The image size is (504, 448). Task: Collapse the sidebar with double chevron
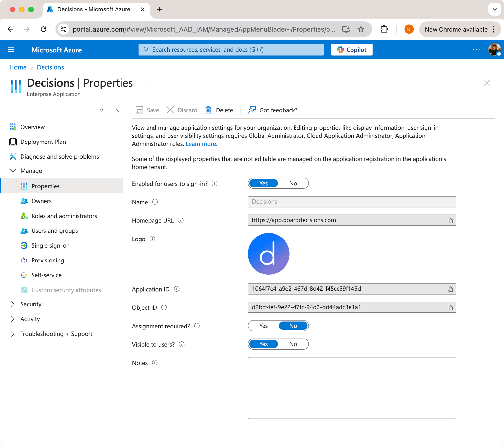click(117, 110)
